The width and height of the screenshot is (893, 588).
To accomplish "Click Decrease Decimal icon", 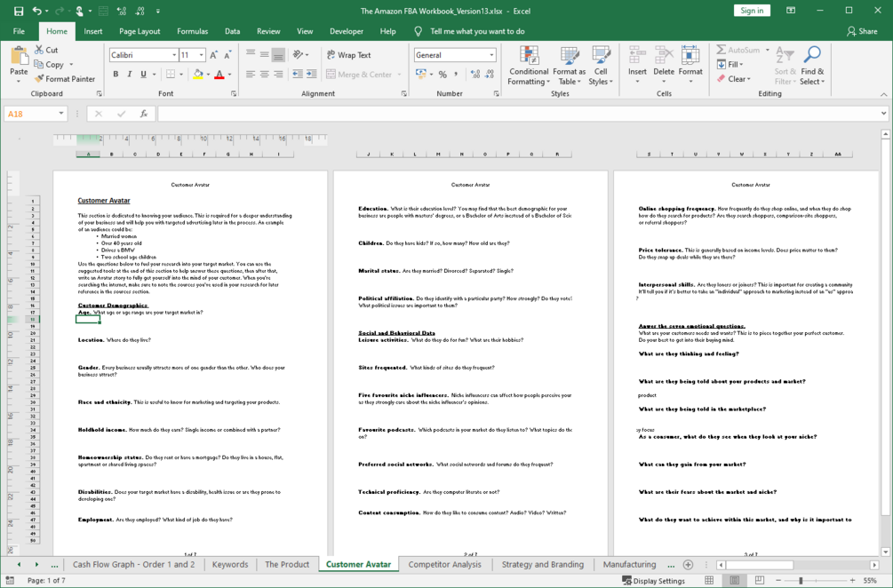I will pyautogui.click(x=490, y=75).
